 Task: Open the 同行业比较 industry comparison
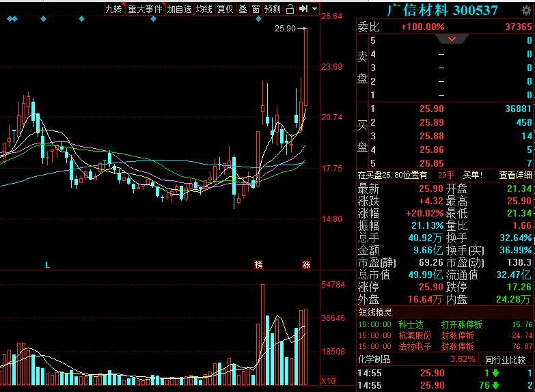[x=506, y=359]
